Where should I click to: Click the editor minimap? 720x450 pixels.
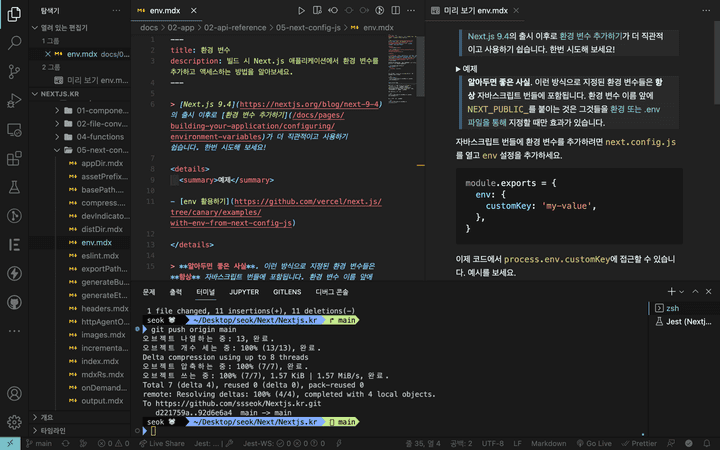(x=402, y=69)
